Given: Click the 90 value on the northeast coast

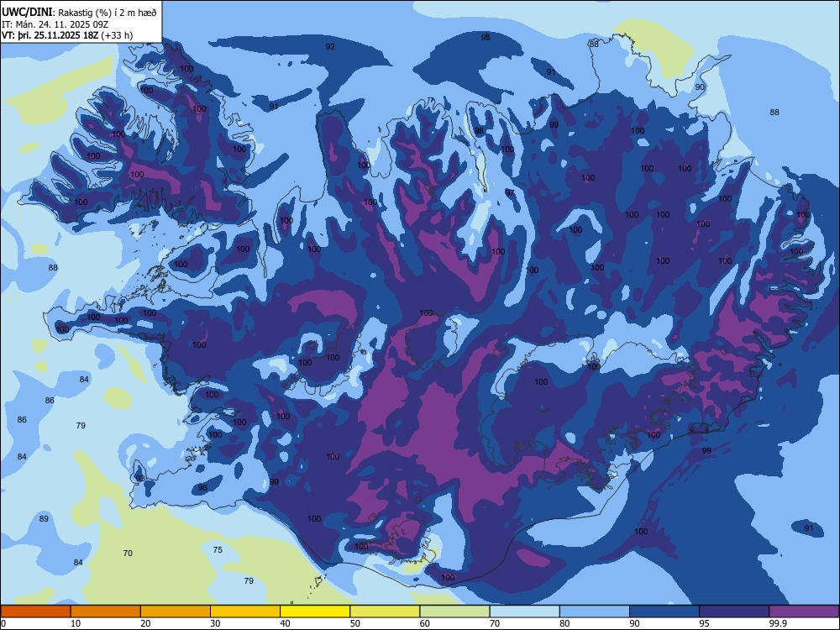Looking at the screenshot, I should [x=700, y=87].
